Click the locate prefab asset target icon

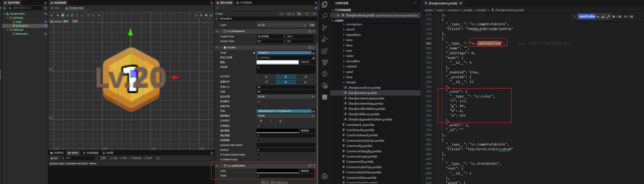pos(299,14)
